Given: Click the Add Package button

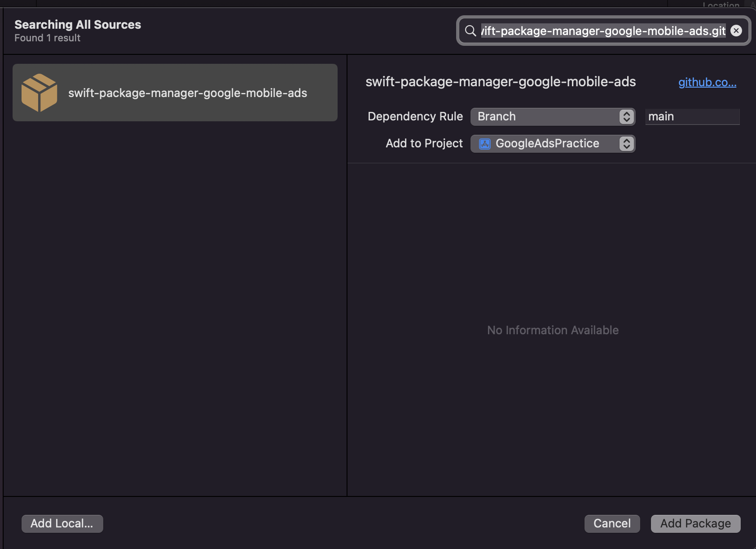Looking at the screenshot, I should point(695,524).
